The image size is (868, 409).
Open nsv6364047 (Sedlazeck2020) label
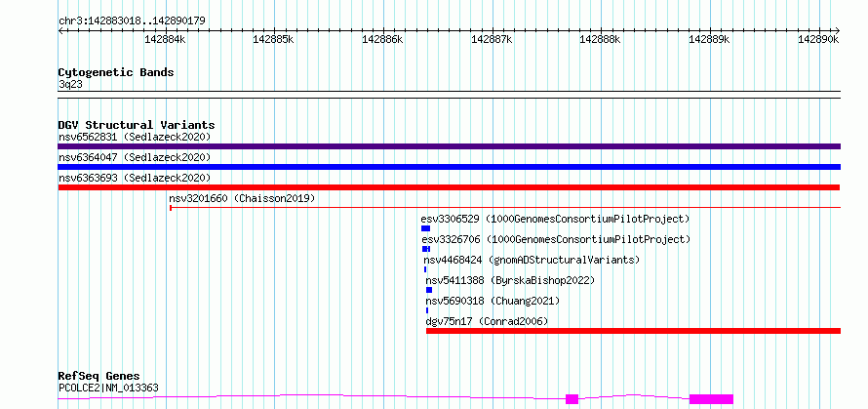135,157
